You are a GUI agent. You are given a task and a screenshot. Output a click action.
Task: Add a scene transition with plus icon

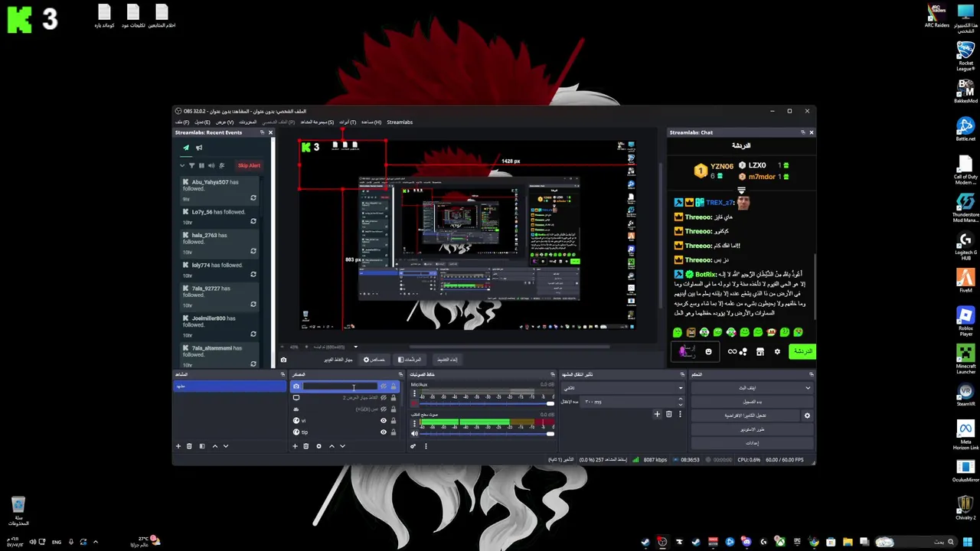point(656,414)
